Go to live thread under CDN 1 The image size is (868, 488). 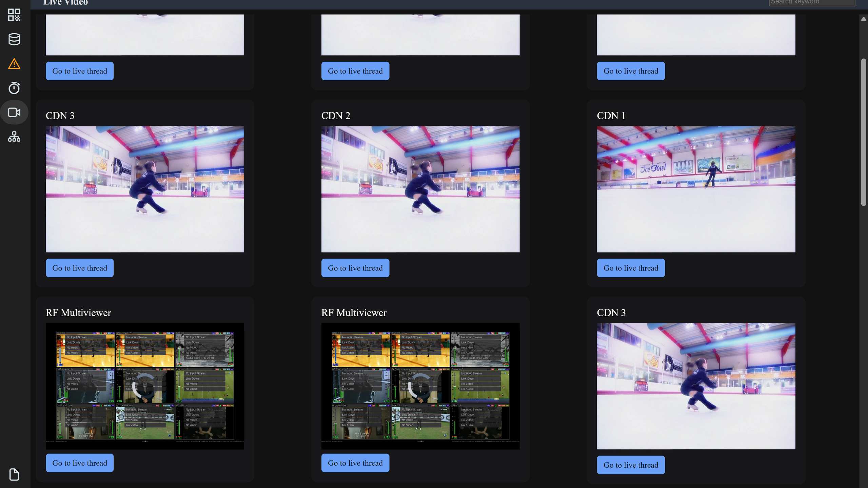(631, 268)
